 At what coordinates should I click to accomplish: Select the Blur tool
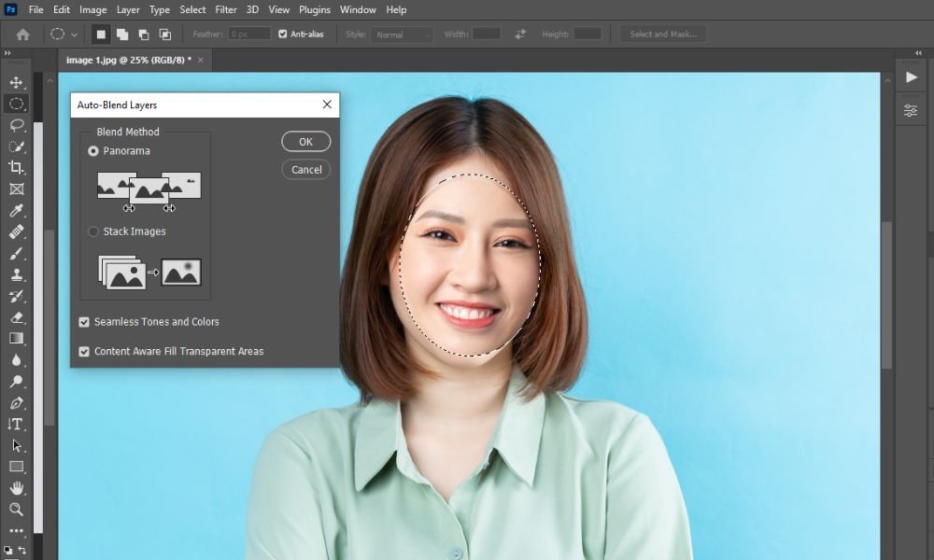pyautogui.click(x=16, y=360)
